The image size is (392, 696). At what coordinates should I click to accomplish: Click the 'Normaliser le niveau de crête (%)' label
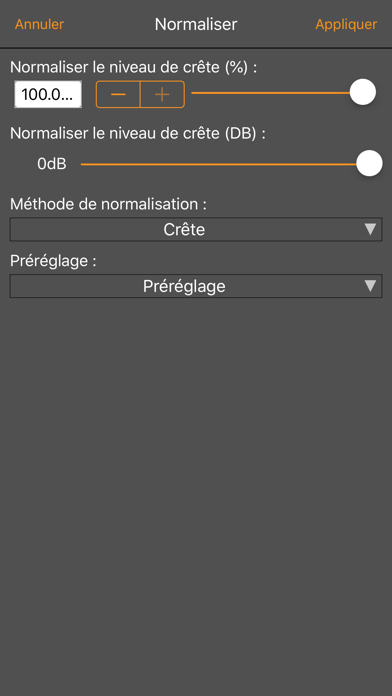click(134, 67)
